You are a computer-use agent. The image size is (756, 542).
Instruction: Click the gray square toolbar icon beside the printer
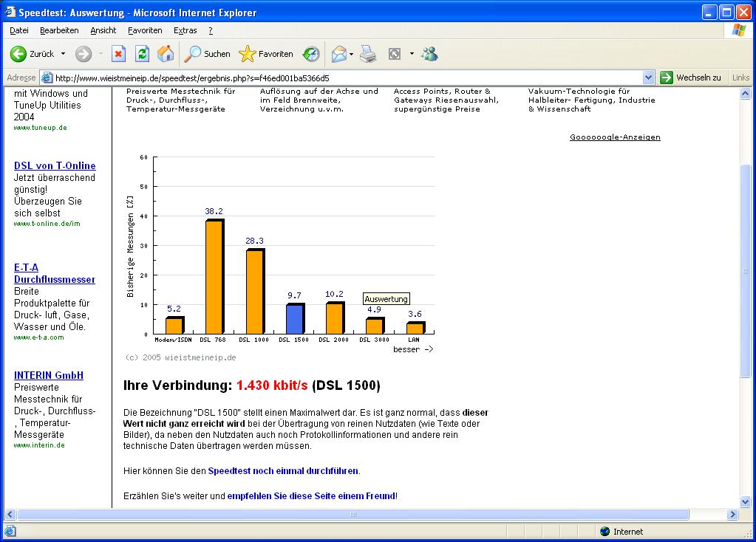coord(395,54)
